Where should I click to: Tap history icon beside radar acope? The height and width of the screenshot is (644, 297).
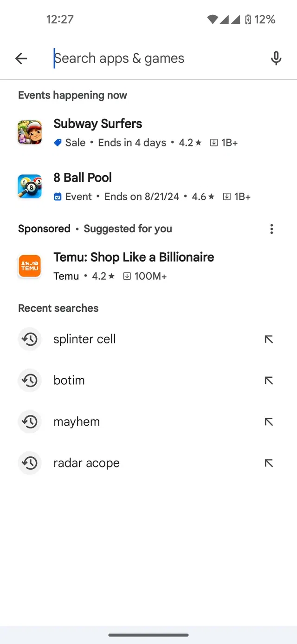pos(30,463)
